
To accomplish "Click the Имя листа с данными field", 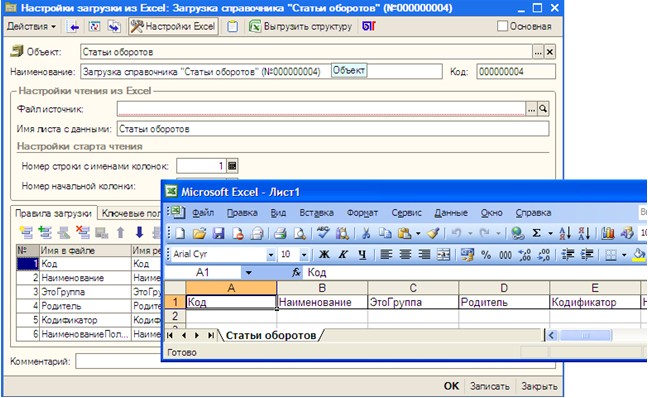I will click(x=333, y=129).
